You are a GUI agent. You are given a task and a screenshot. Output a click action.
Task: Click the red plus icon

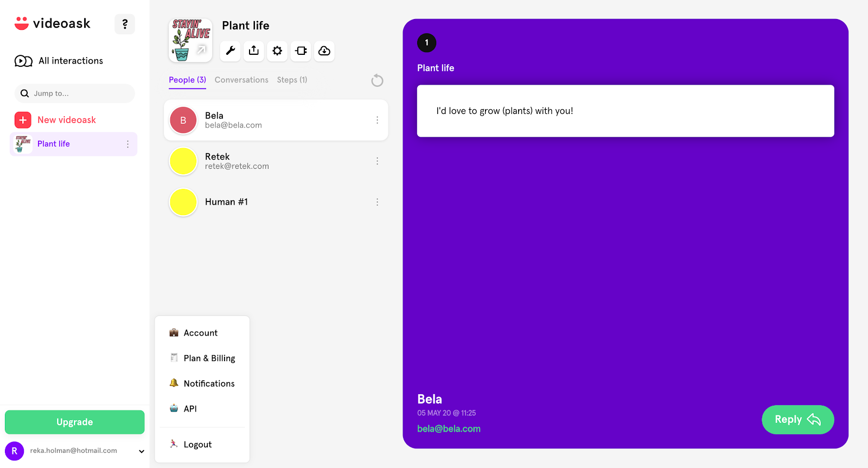coord(23,120)
